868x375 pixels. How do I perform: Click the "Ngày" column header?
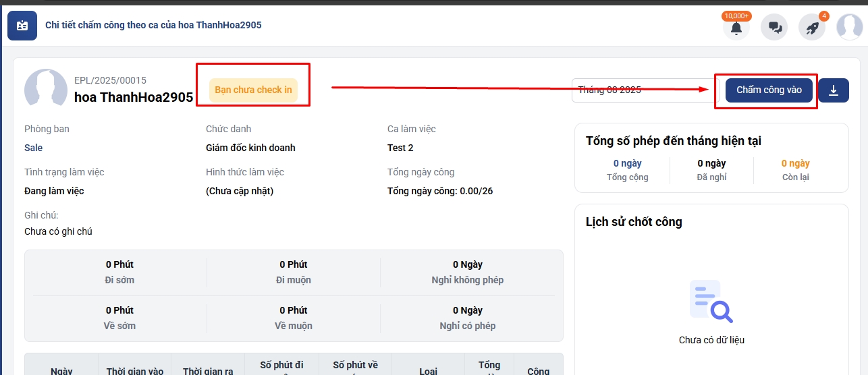pyautogui.click(x=61, y=370)
